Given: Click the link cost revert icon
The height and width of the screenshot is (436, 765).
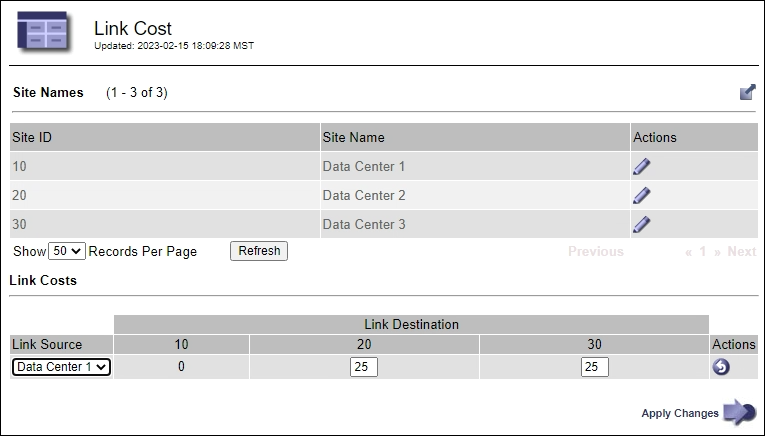Looking at the screenshot, I should tap(721, 367).
